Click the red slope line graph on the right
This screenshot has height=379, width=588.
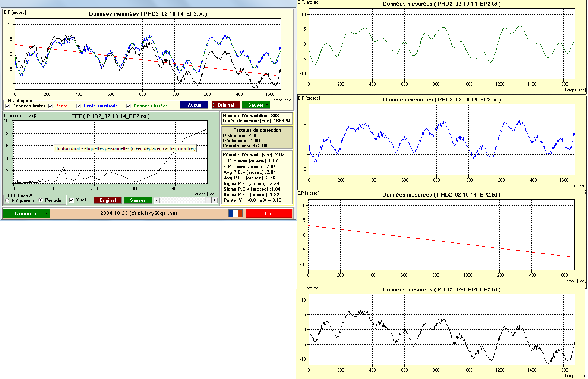(x=441, y=235)
